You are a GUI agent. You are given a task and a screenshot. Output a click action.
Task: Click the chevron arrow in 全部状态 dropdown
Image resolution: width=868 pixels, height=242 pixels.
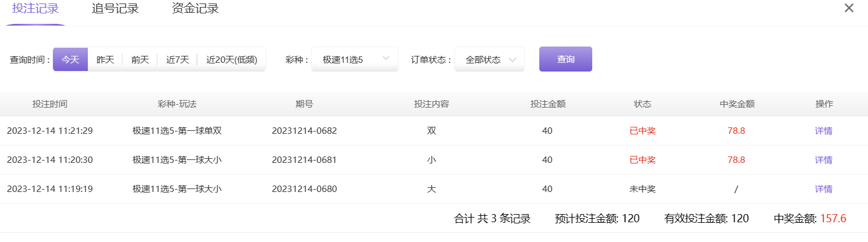coord(513,59)
